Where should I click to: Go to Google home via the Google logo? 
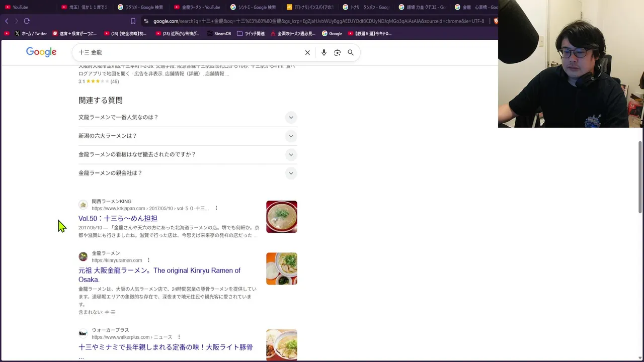point(41,52)
